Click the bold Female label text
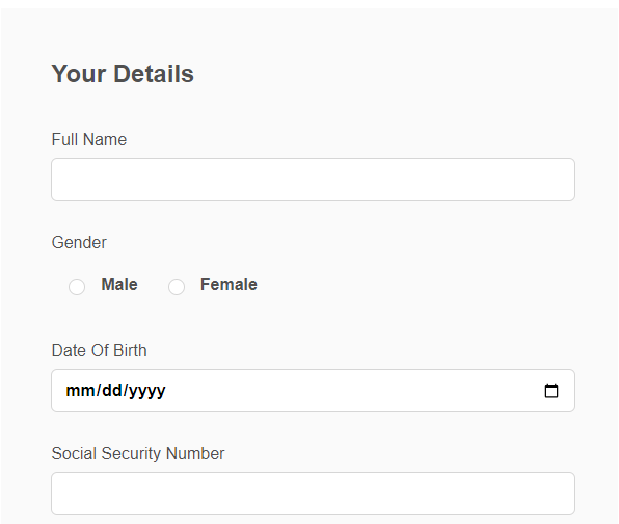Viewport: 619px width, 524px height. pyautogui.click(x=229, y=284)
